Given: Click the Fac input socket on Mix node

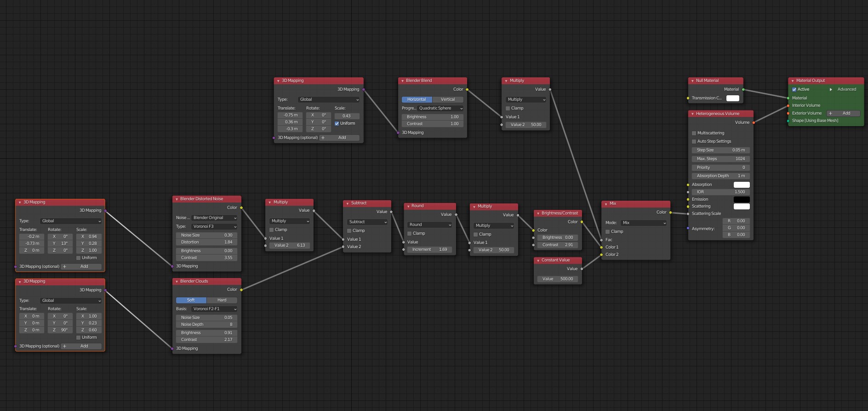Looking at the screenshot, I should pyautogui.click(x=601, y=240).
